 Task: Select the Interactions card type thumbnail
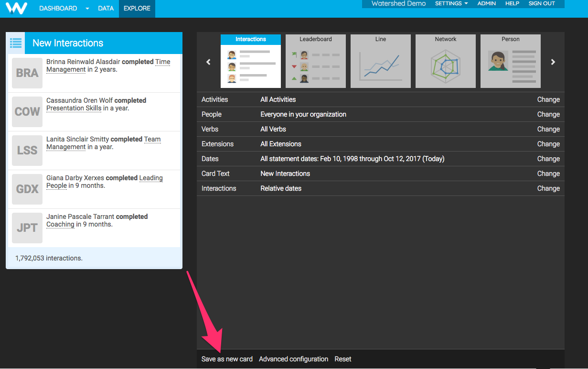point(251,61)
